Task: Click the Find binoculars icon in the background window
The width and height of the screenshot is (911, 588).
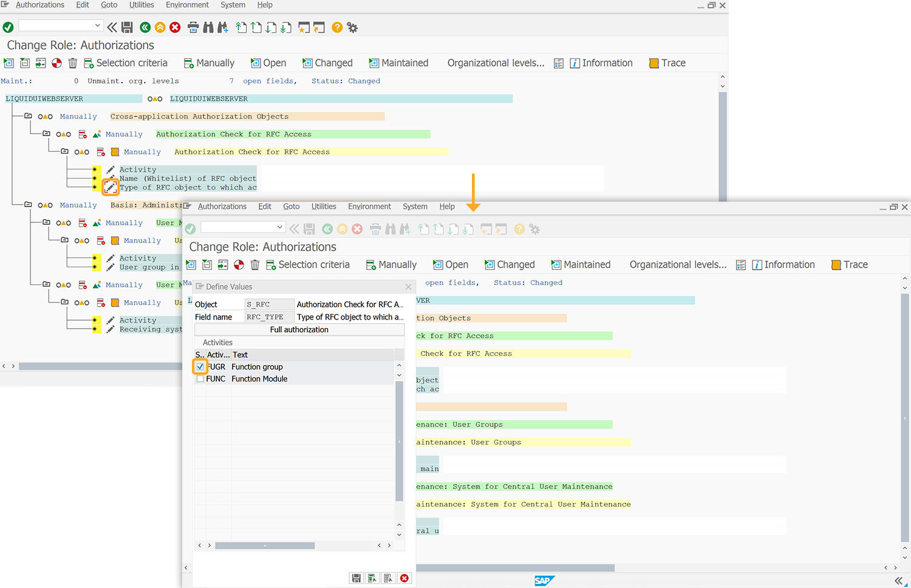Action: pos(208,27)
